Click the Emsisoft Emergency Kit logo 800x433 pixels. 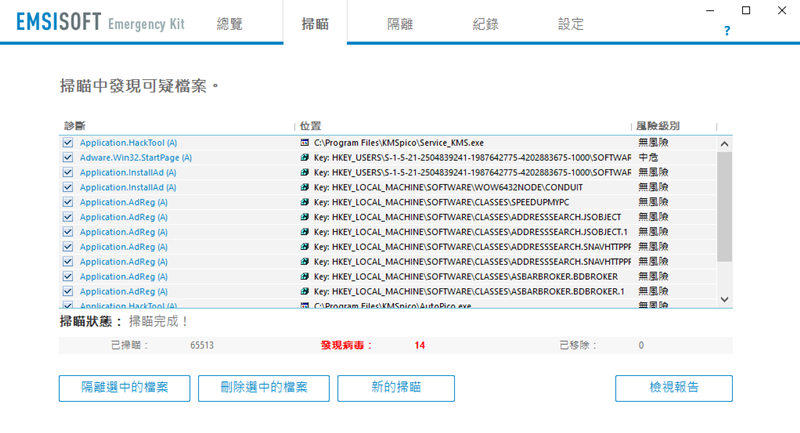pos(100,22)
